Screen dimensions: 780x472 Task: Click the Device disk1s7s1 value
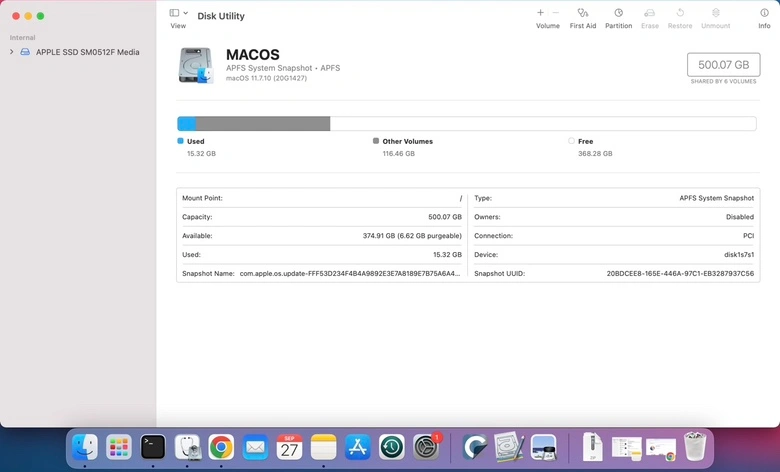point(739,255)
